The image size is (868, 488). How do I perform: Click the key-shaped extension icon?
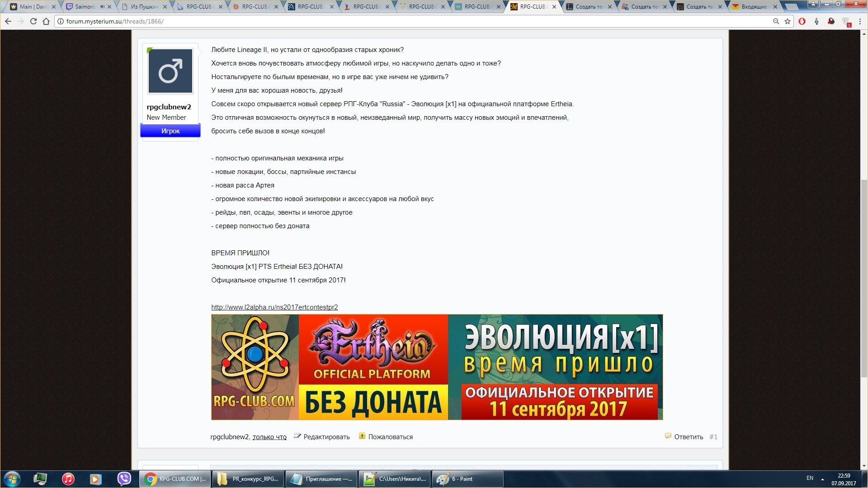[x=816, y=21]
